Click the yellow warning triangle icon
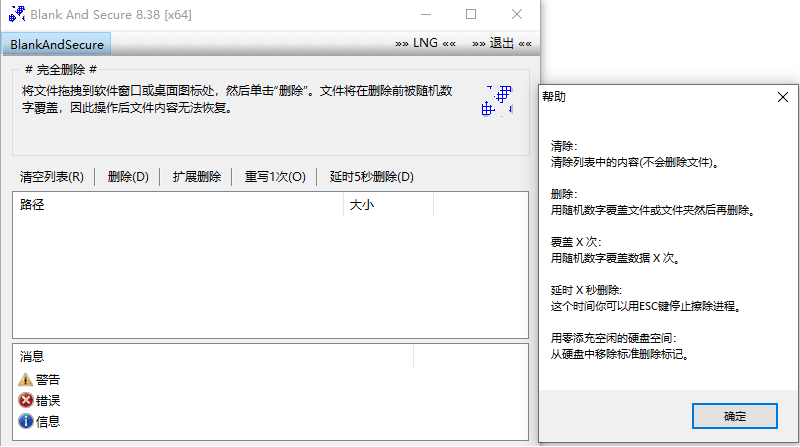This screenshot has height=447, width=800. (x=26, y=379)
